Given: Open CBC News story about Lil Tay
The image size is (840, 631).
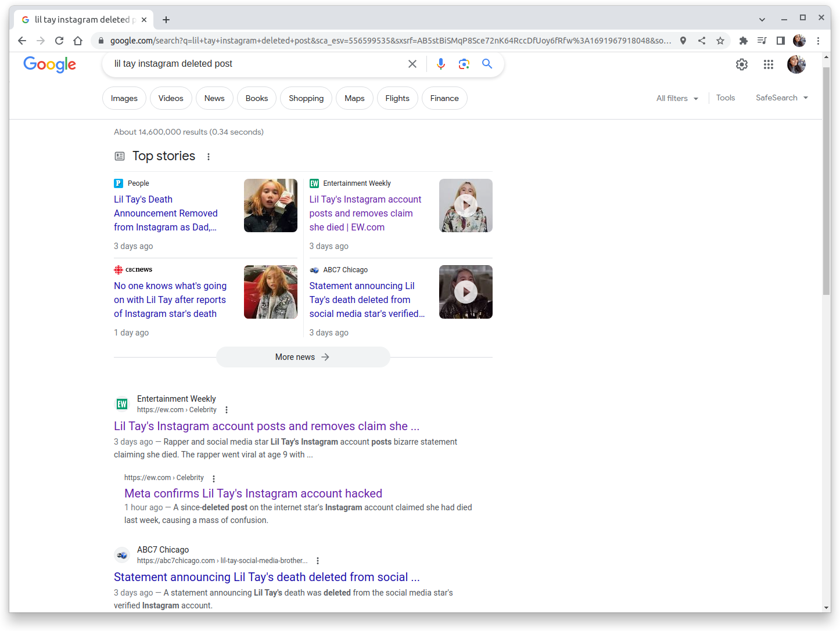Looking at the screenshot, I should click(x=170, y=300).
